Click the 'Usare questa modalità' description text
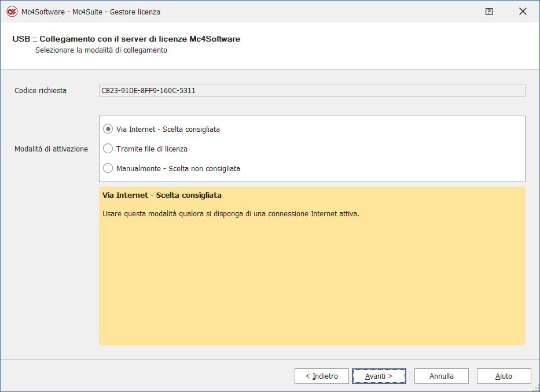Screen dimensions: 540x392 [230, 214]
